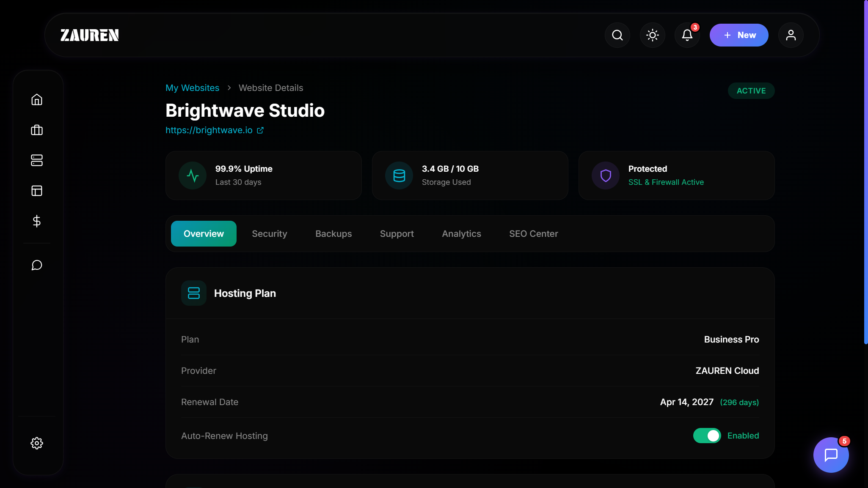Viewport: 868px width, 488px height.
Task: Click the uptime pulse icon
Action: coord(193,175)
